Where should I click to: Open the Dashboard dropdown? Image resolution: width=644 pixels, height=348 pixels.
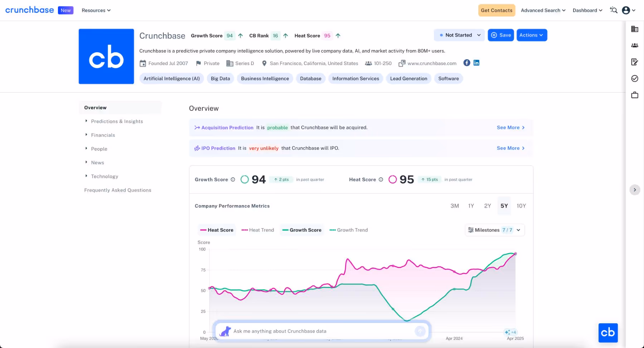coord(587,10)
